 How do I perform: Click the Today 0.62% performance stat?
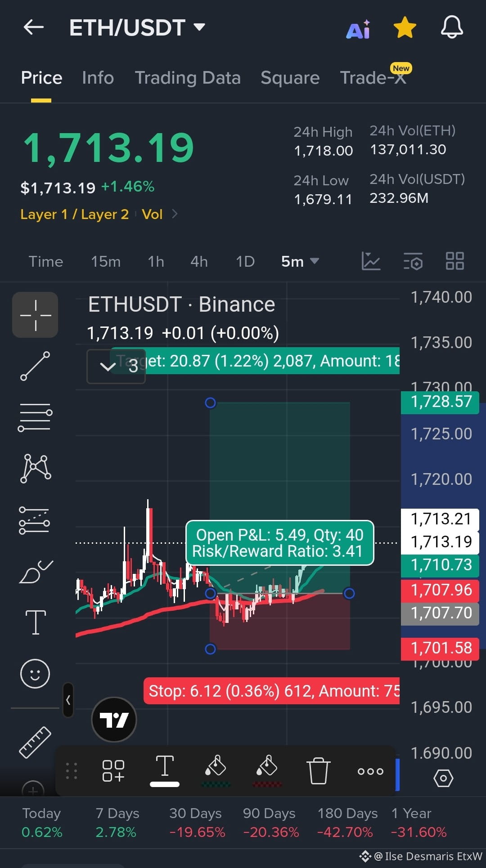(x=42, y=823)
